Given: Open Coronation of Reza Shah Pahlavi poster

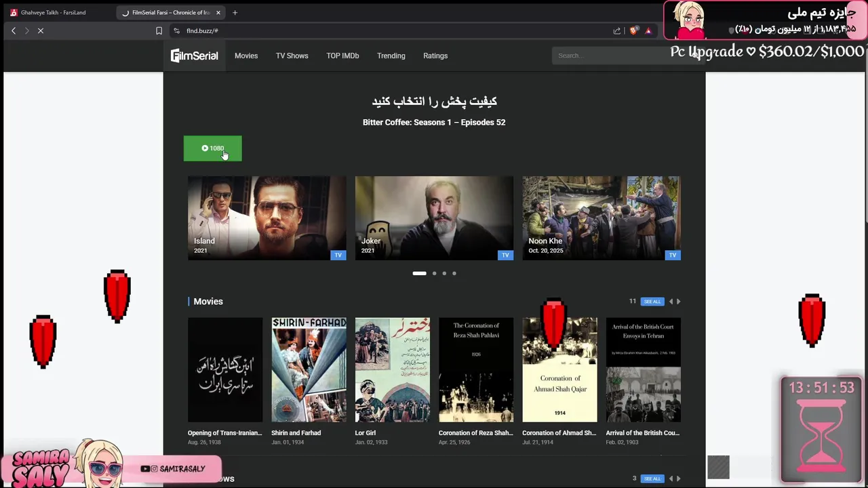Looking at the screenshot, I should click(x=476, y=370).
